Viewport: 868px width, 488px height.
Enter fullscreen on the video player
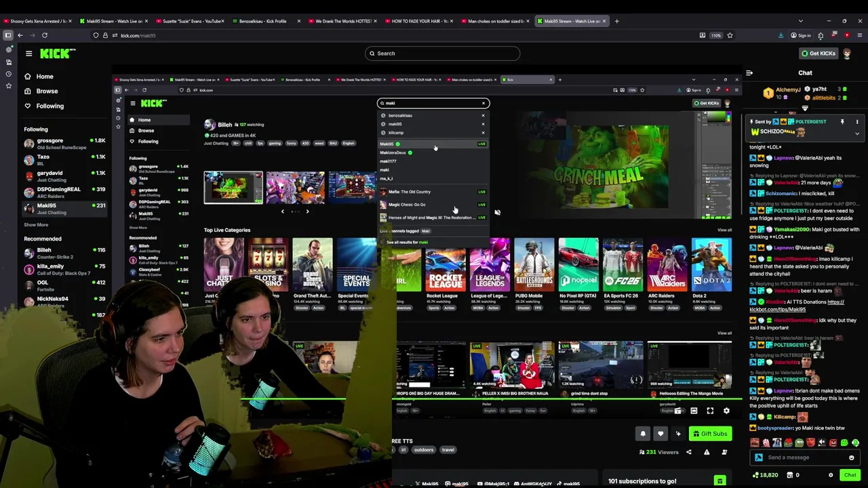pyautogui.click(x=710, y=411)
